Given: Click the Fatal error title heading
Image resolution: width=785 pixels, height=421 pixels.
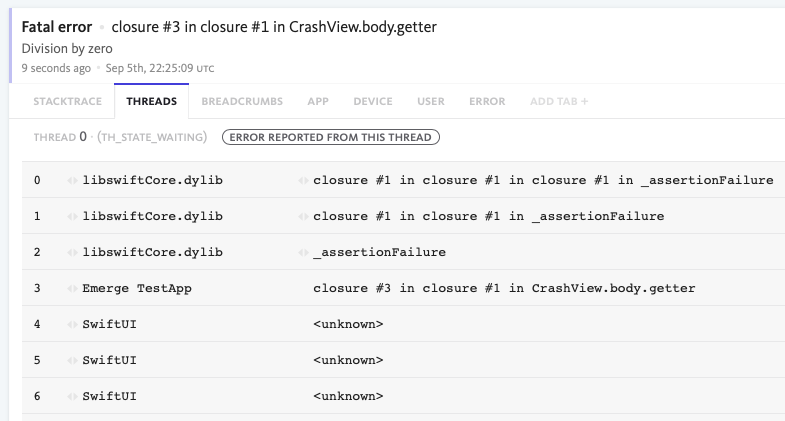Looking at the screenshot, I should click(x=57, y=26).
